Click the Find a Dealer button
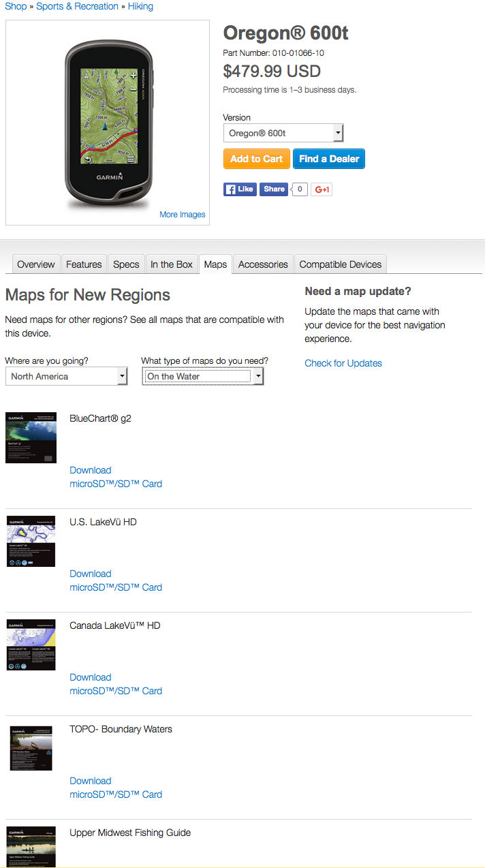Viewport: 485px width, 868px height. (x=329, y=159)
